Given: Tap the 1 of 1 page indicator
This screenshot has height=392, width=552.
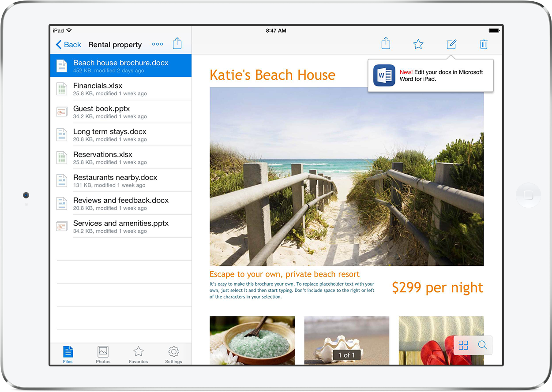Looking at the screenshot, I should click(346, 355).
